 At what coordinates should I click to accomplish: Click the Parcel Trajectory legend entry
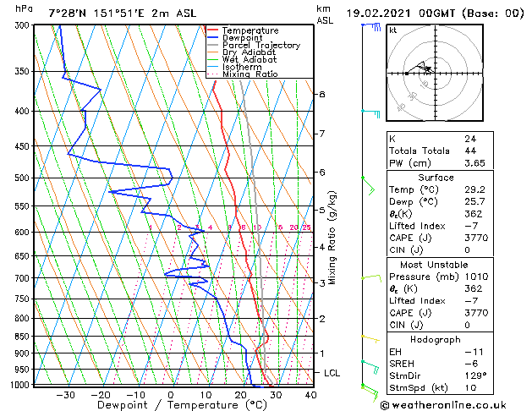[254, 45]
